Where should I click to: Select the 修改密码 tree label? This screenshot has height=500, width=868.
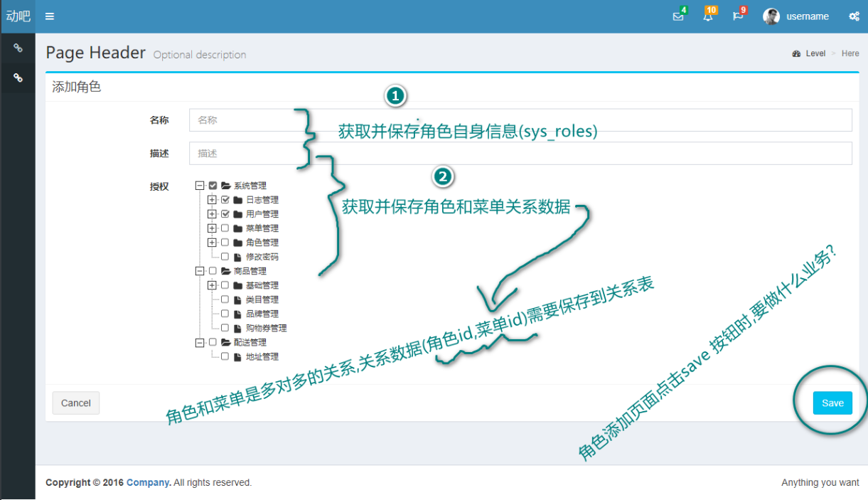pos(262,257)
